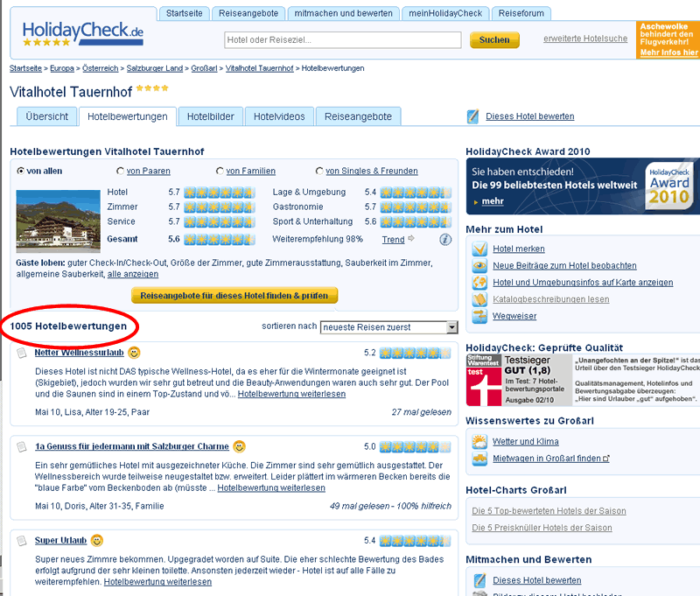Open the Reiseforum tab
Viewport: 700px width, 596px height.
tap(521, 13)
